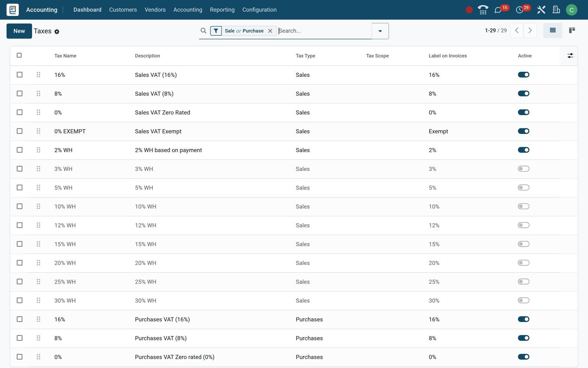Open the Configuration menu
Screen dimensions: 588x368
tap(259, 10)
